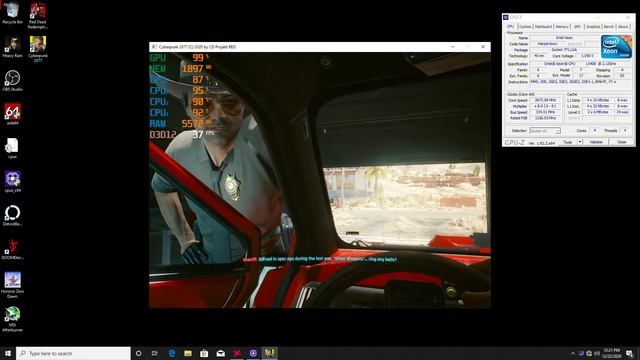Expand the Tools dropdown arrow in CPU-Z
This screenshot has width=640, height=360.
click(580, 142)
